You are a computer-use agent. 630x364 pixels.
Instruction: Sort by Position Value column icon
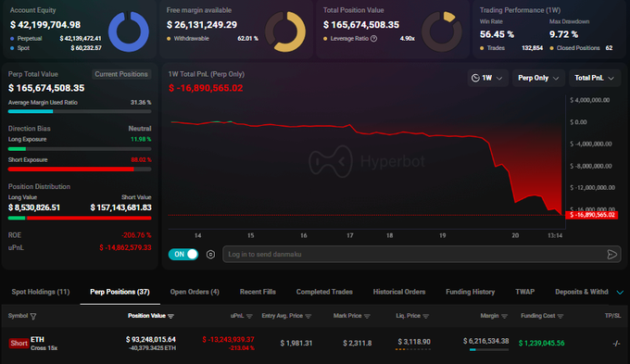pos(170,316)
